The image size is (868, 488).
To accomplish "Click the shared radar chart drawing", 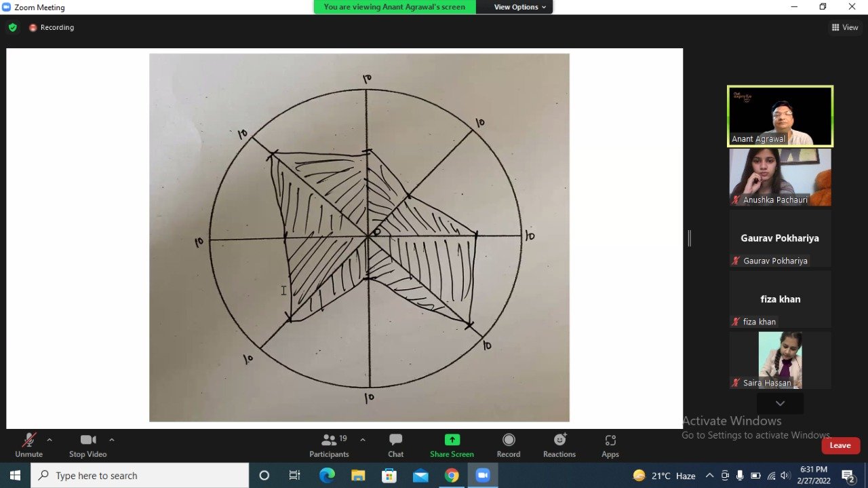I will pos(359,238).
